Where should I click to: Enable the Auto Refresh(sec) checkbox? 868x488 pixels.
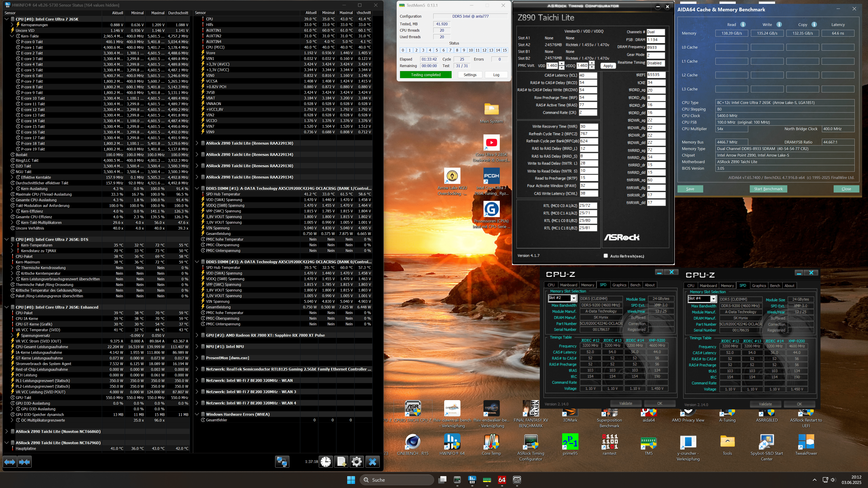point(606,256)
